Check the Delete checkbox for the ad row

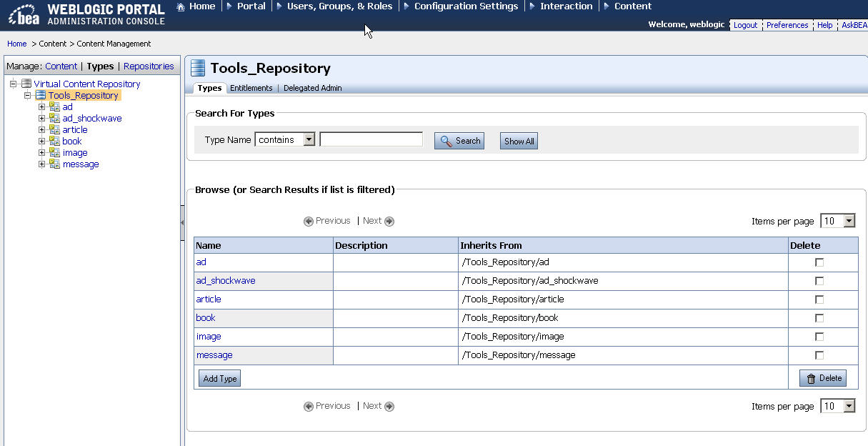pos(818,262)
